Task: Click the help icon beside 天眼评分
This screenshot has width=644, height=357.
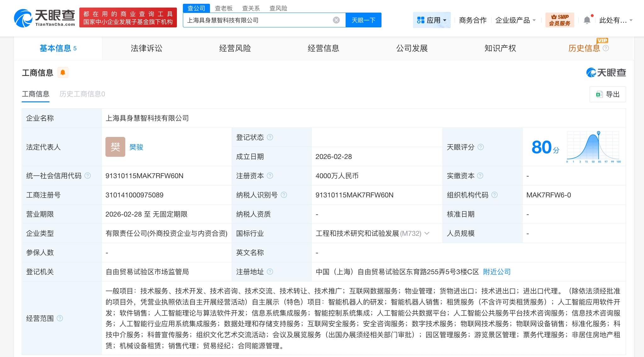Action: click(x=480, y=147)
